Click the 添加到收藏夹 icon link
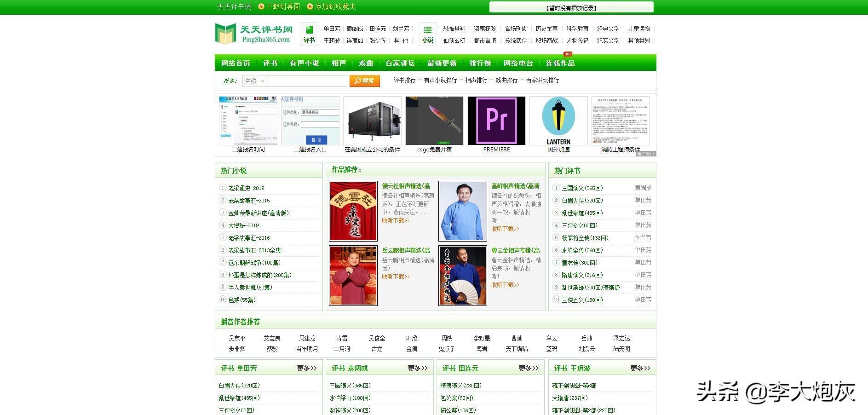This screenshot has height=415, width=868. pyautogui.click(x=331, y=6)
